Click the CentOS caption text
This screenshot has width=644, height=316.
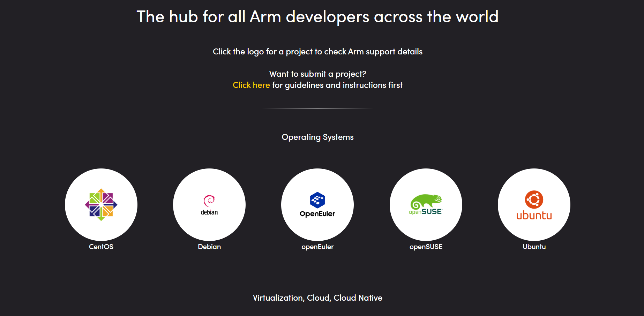coord(101,247)
